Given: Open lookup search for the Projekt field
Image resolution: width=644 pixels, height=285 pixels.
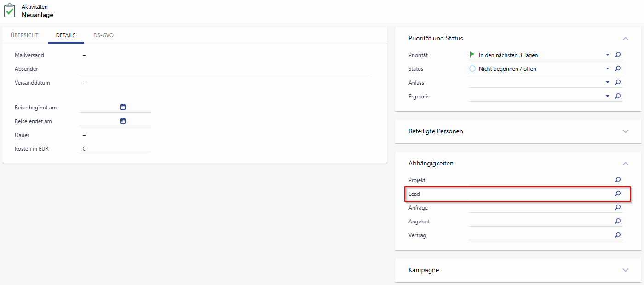Looking at the screenshot, I should pyautogui.click(x=618, y=180).
